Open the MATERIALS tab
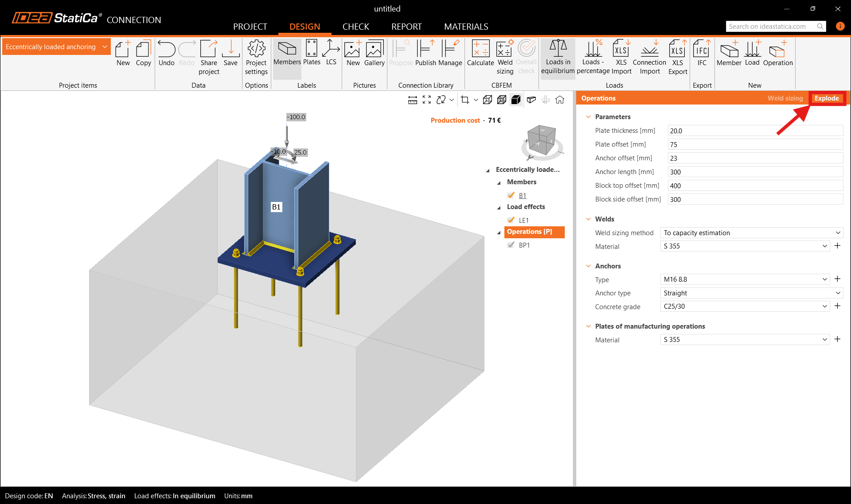This screenshot has height=504, width=851. tap(466, 27)
